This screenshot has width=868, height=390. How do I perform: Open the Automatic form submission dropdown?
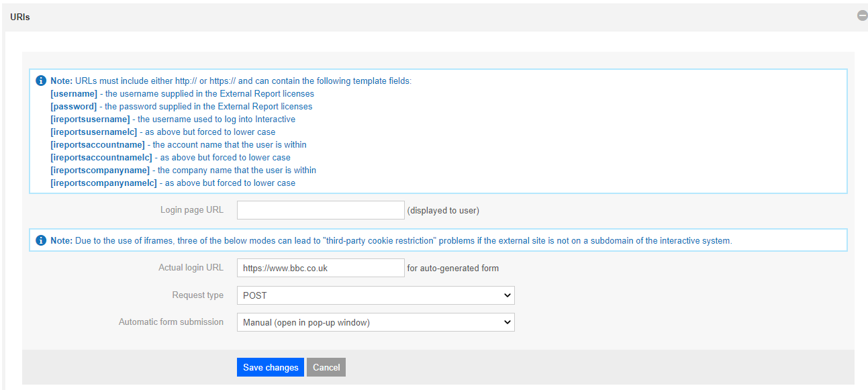tap(375, 322)
